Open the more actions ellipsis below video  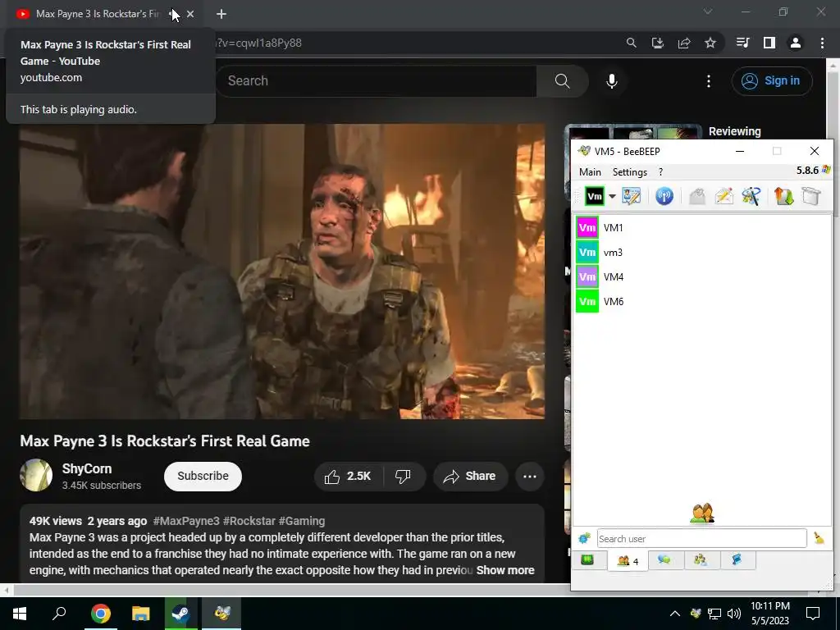pos(529,477)
